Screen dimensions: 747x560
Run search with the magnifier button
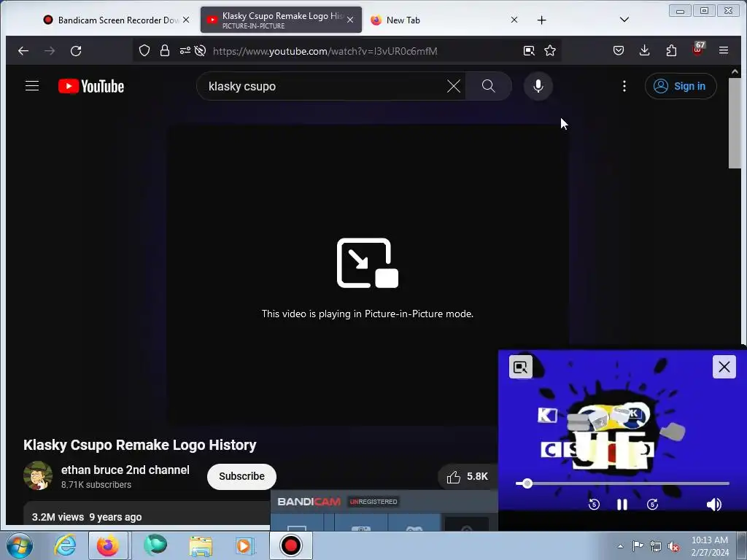[488, 86]
